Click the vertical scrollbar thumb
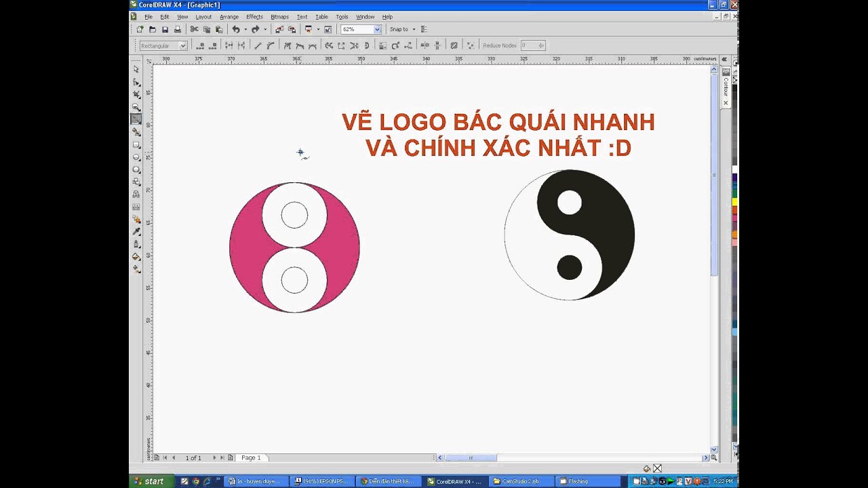Screen dimensions: 868x488 (714, 175)
